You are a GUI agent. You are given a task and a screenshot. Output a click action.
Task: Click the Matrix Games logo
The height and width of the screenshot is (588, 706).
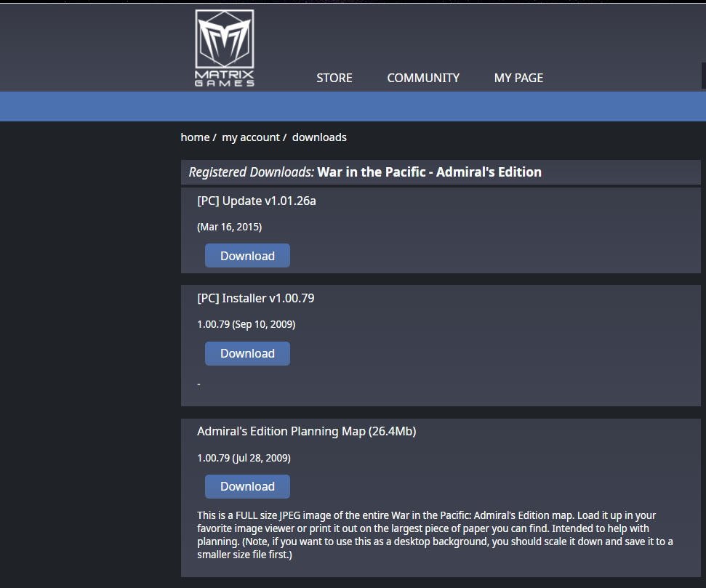[x=225, y=48]
